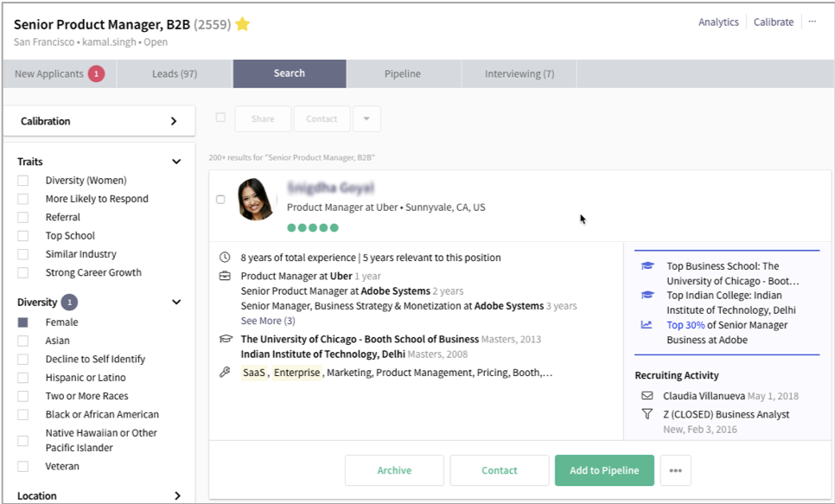Collapse the Diversity section

tap(176, 302)
